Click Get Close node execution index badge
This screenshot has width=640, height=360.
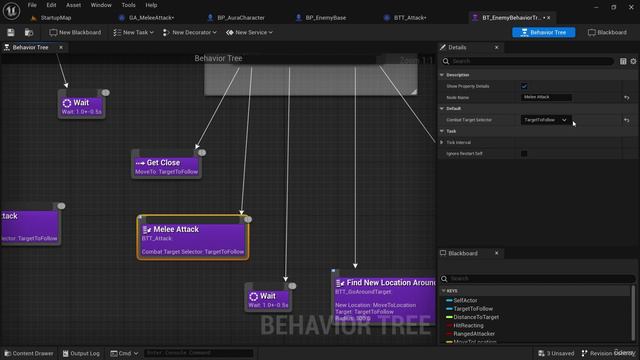click(202, 153)
